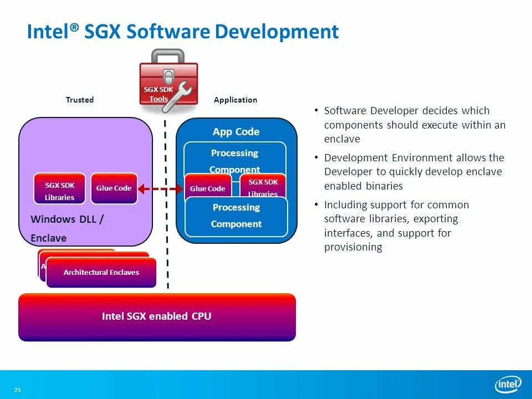Select the 'SGX SDK Libraries' box in the enclave
This screenshot has width=532, height=399.
pos(59,188)
